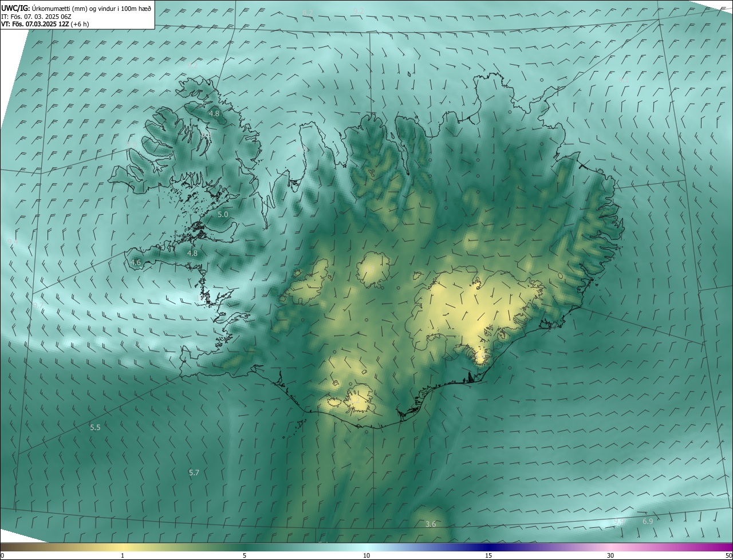Click the color scale tick labelled 0
This screenshot has height=560, width=733.
tap(2, 555)
